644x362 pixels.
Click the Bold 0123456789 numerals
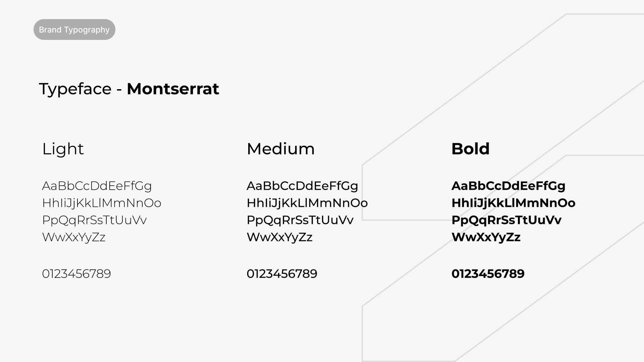pyautogui.click(x=488, y=274)
